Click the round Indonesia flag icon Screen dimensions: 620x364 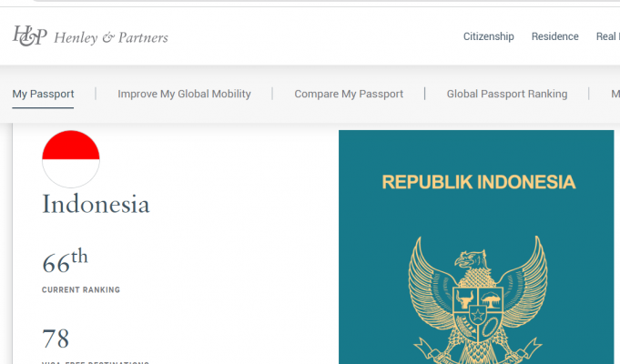coord(71,158)
